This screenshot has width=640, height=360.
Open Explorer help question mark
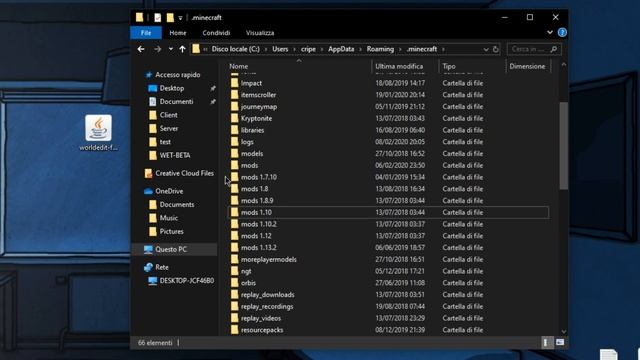point(562,33)
